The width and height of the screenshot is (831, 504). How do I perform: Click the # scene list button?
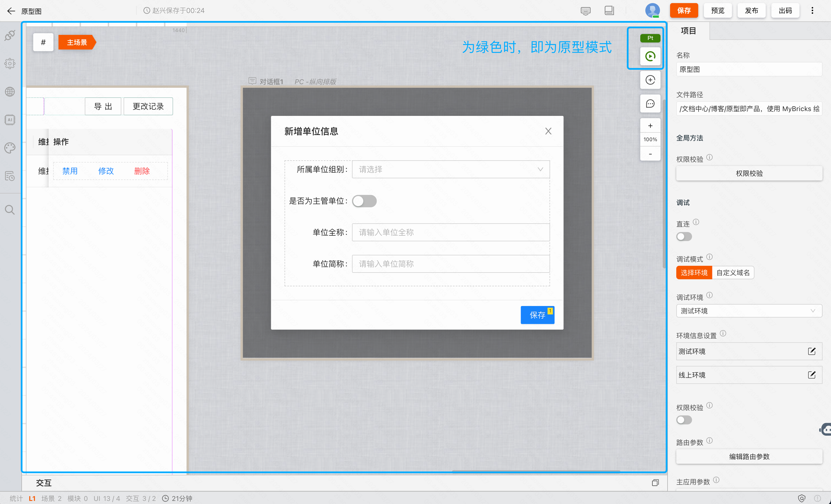[43, 42]
